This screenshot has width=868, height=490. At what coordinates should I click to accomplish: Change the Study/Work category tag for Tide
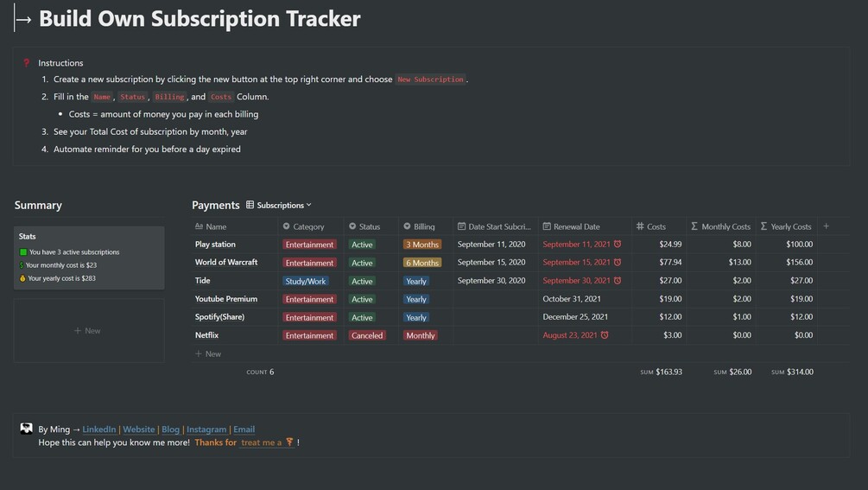click(x=306, y=281)
